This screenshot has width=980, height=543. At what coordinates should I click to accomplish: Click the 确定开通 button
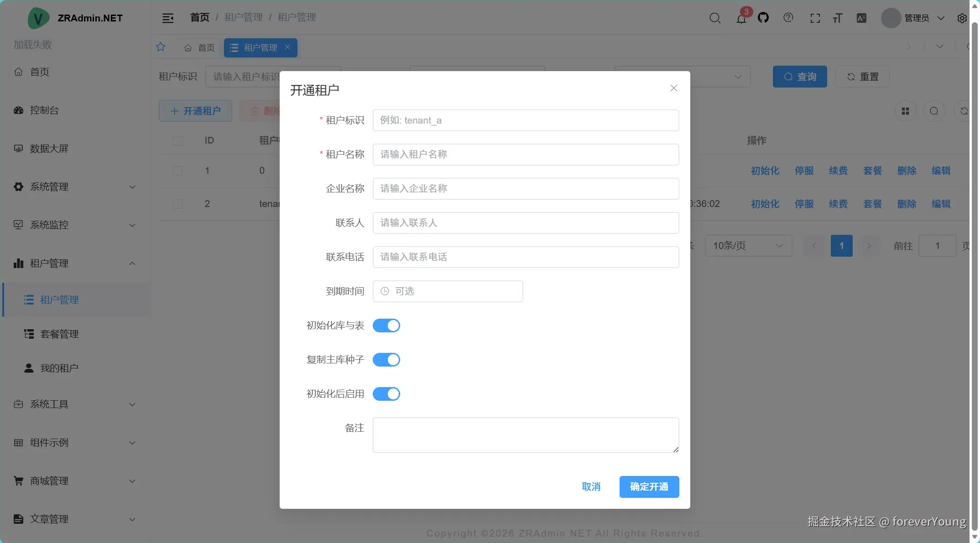pos(649,487)
